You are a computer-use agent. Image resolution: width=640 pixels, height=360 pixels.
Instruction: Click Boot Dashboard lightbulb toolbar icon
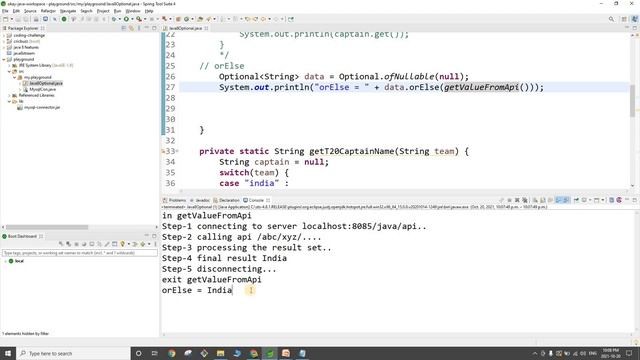tap(122, 244)
